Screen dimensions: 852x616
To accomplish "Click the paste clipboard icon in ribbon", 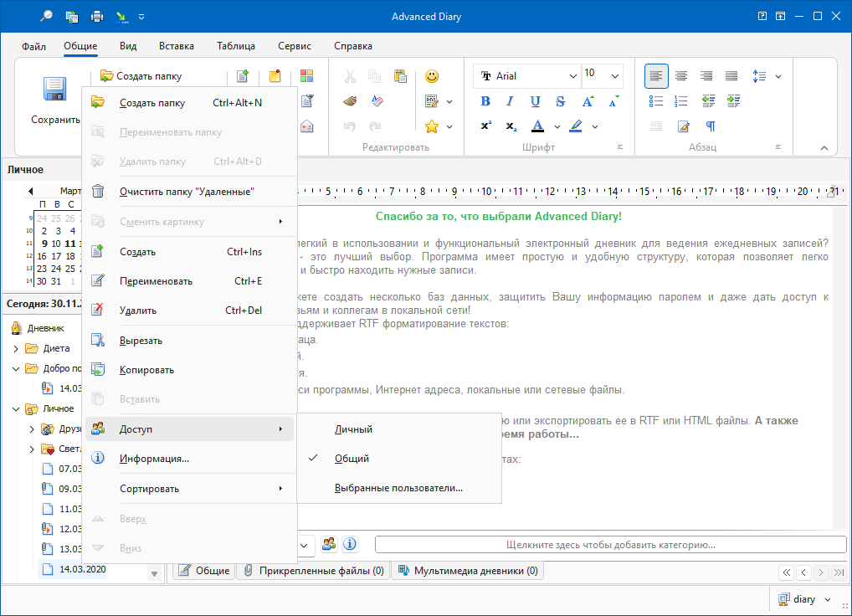I will click(400, 76).
